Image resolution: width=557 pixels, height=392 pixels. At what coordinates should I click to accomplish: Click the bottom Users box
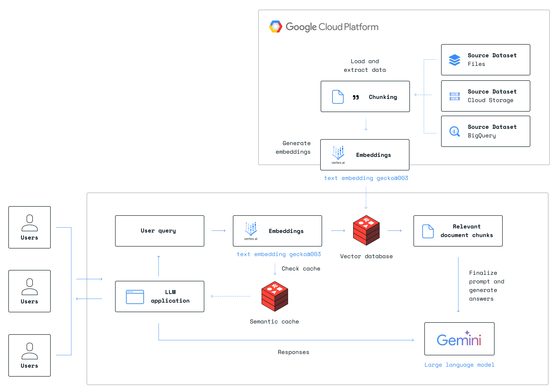30,355
